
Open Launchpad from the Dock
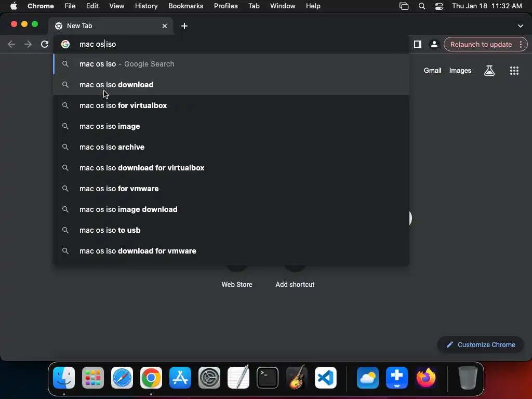[x=93, y=378]
